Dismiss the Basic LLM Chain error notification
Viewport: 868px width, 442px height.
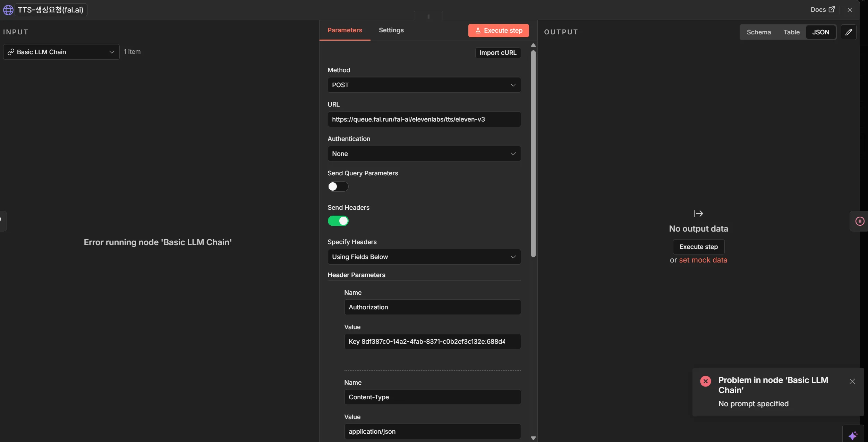click(852, 381)
